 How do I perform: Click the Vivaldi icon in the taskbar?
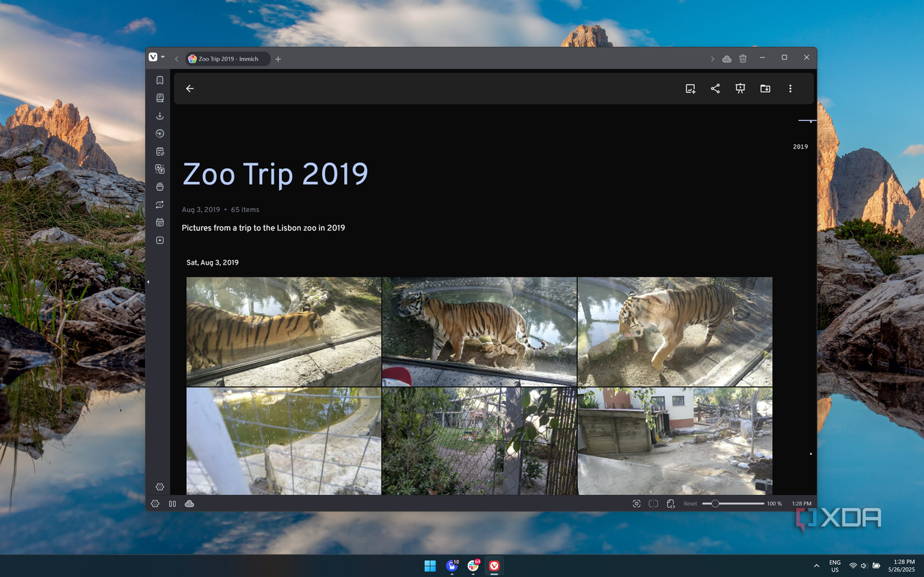(494, 565)
